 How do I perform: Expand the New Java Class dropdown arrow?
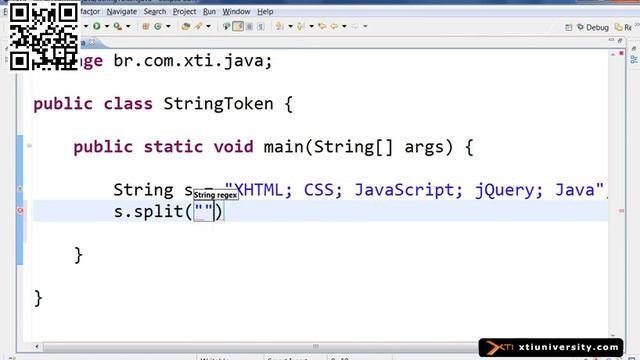168,27
